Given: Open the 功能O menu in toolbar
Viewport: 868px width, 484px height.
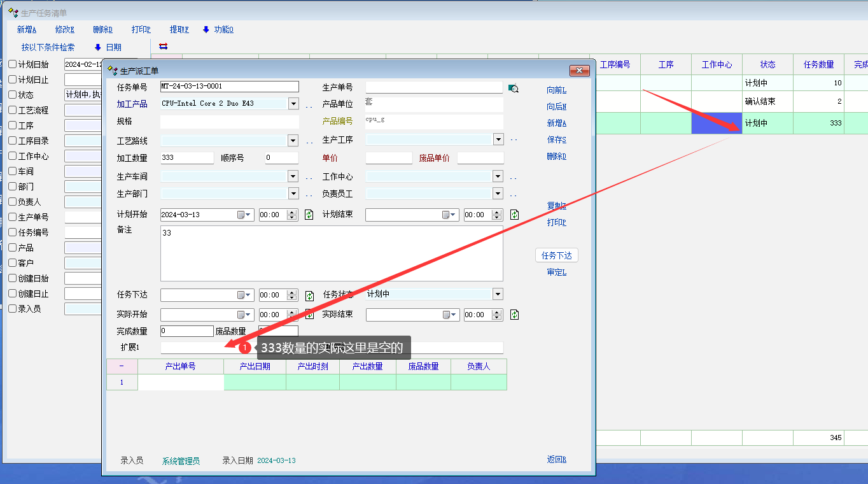Looking at the screenshot, I should tap(218, 29).
